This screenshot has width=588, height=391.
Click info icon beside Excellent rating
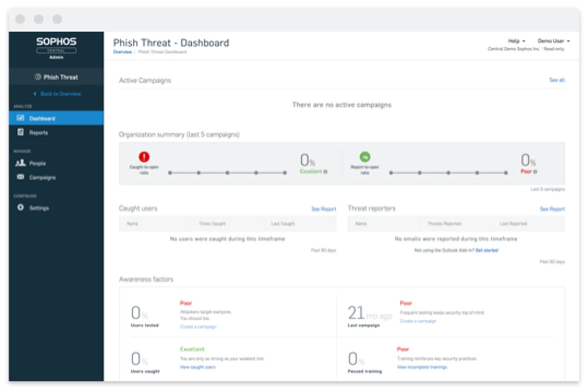(x=326, y=172)
